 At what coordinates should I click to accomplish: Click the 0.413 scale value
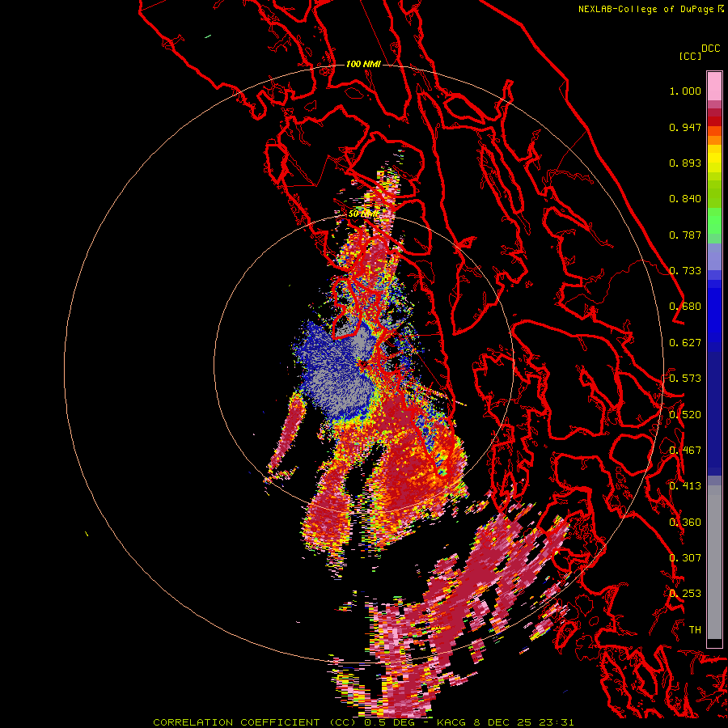point(685,486)
